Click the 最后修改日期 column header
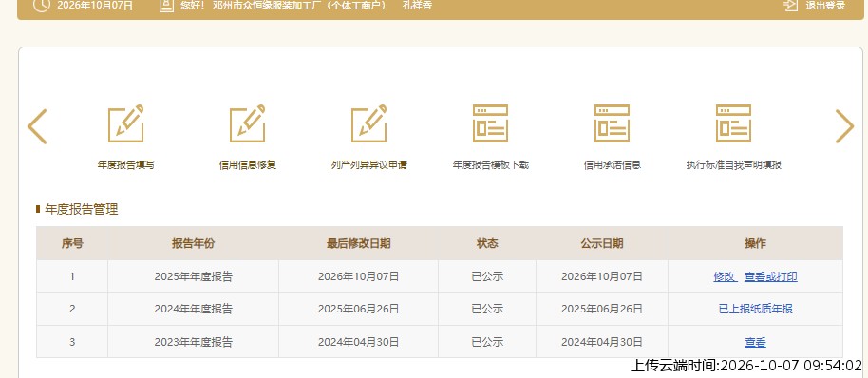868x378 pixels. pyautogui.click(x=358, y=243)
